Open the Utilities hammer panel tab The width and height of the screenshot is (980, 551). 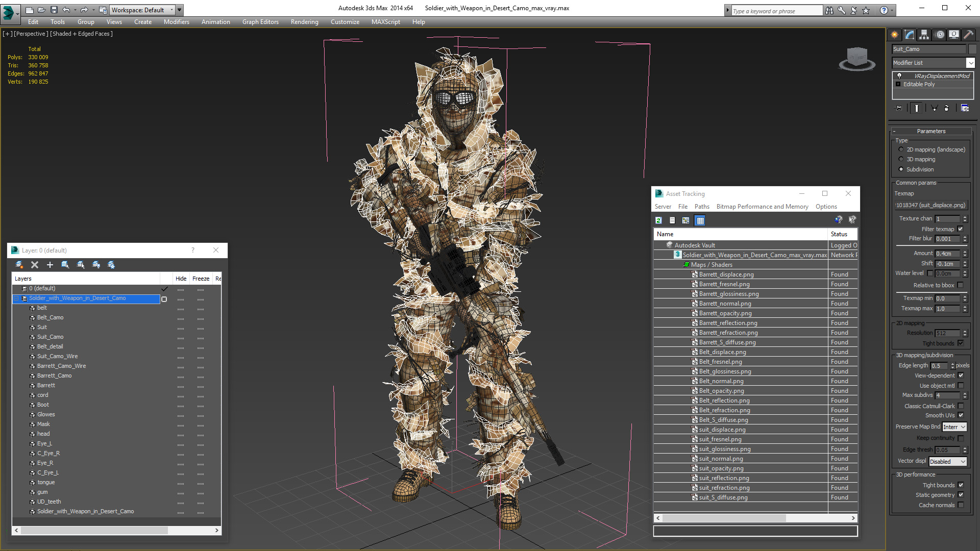click(968, 35)
